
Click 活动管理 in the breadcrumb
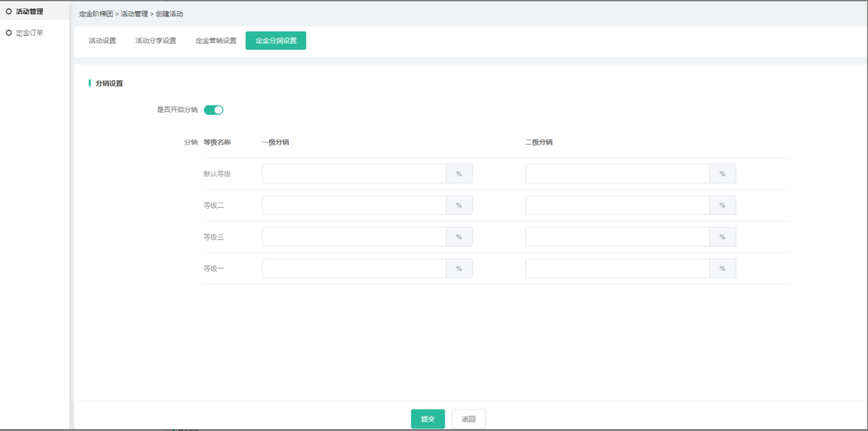pos(134,14)
